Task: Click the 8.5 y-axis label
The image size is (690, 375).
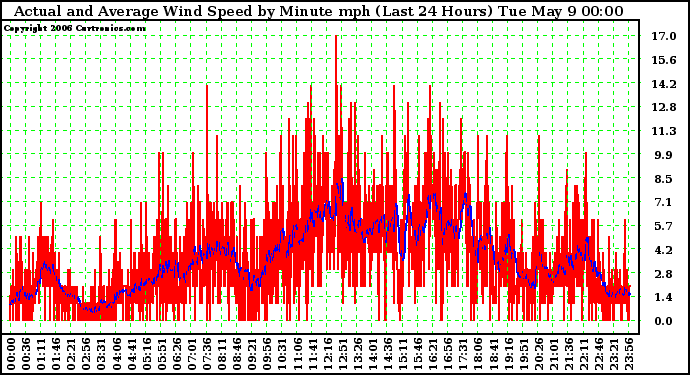Action: [x=664, y=179]
